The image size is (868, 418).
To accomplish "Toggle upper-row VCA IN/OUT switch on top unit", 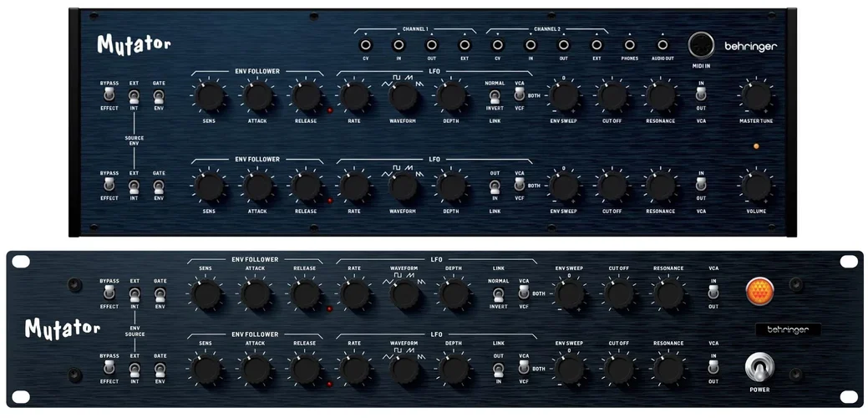I will tap(701, 95).
